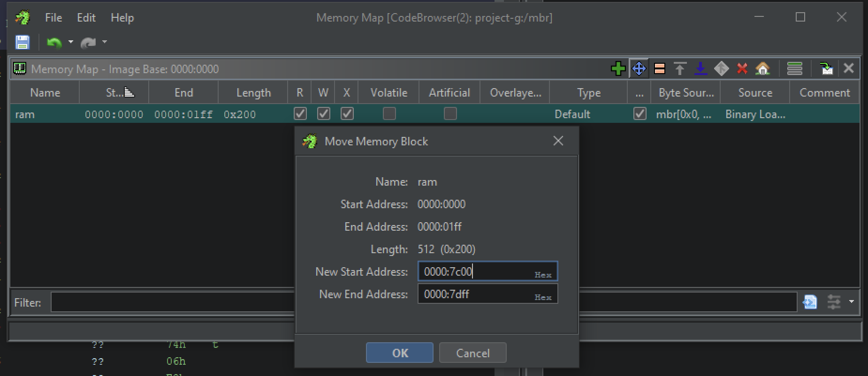The image size is (868, 376).
Task: Toggle the Artificial checkbox for ram
Action: click(x=450, y=114)
